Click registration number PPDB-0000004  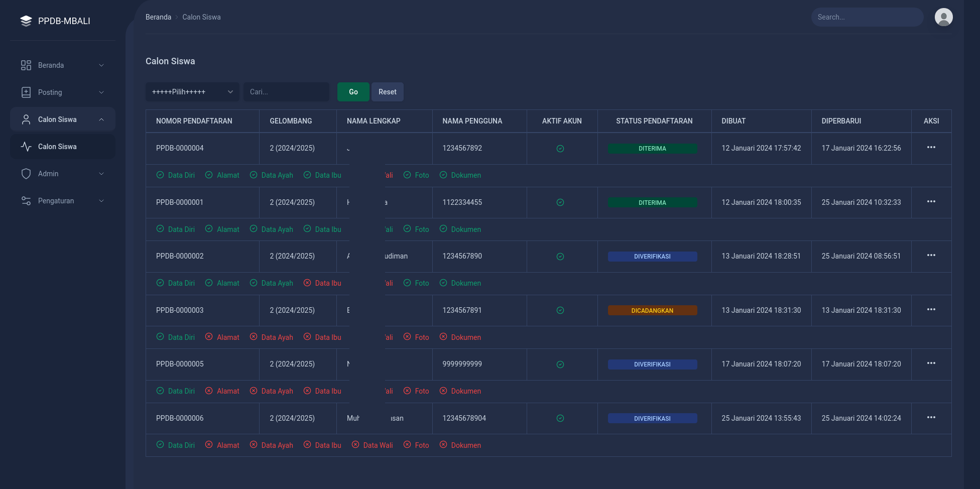click(180, 148)
